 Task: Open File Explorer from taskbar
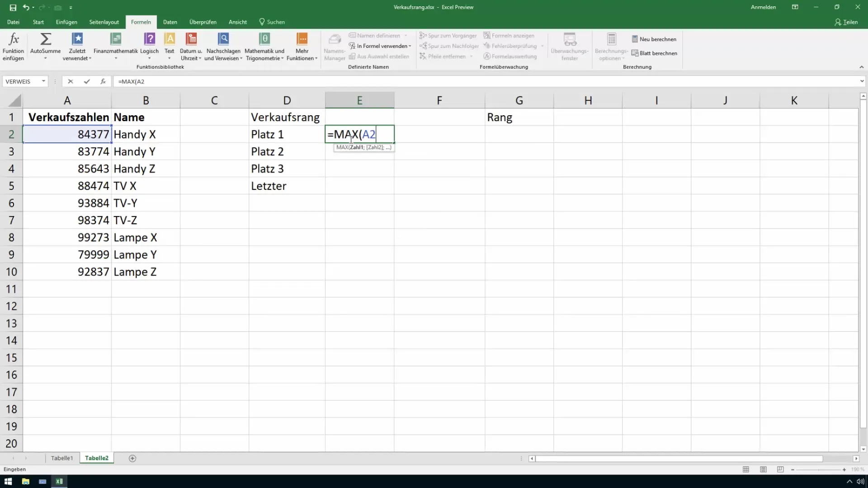[x=25, y=481]
